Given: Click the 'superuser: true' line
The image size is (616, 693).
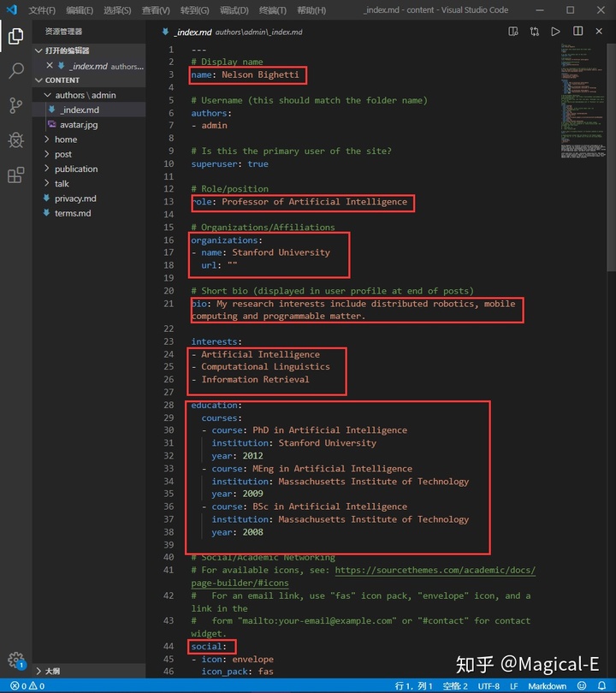Looking at the screenshot, I should tap(230, 164).
